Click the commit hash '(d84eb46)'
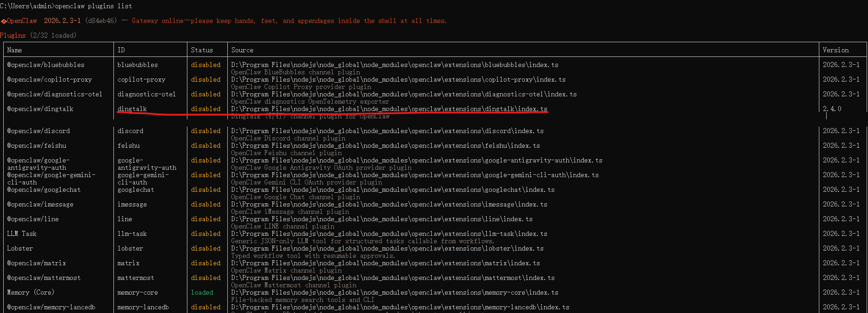This screenshot has height=313, width=868. tap(101, 21)
